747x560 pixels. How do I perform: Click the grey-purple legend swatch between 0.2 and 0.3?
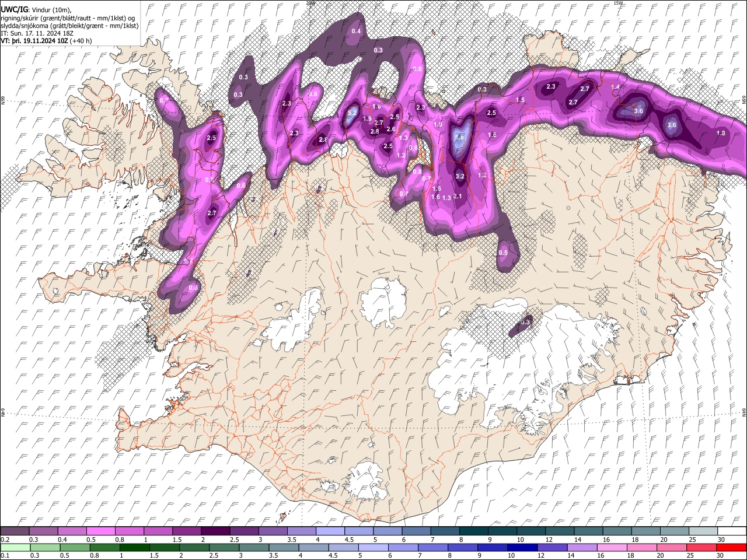point(15,531)
